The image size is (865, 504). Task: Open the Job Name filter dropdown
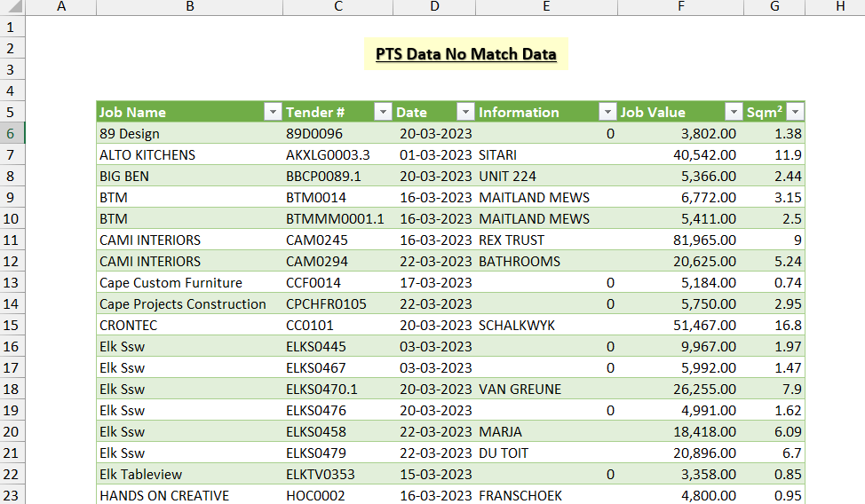point(273,112)
